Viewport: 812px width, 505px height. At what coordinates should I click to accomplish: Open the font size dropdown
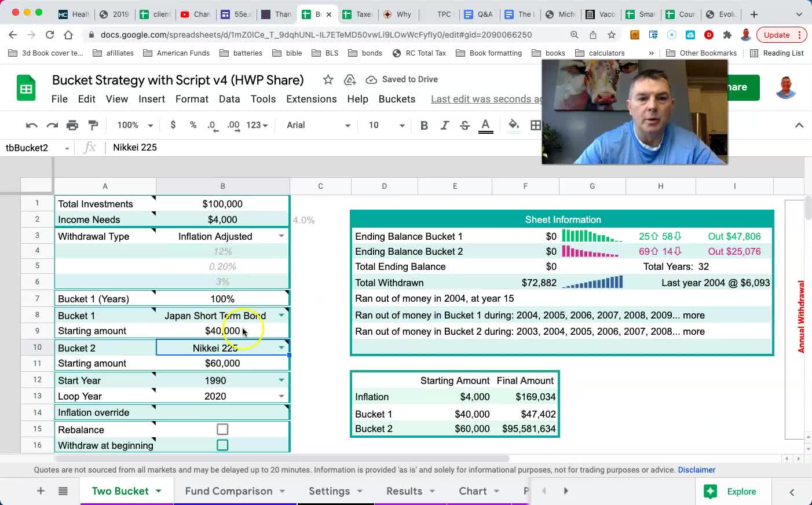(386, 125)
